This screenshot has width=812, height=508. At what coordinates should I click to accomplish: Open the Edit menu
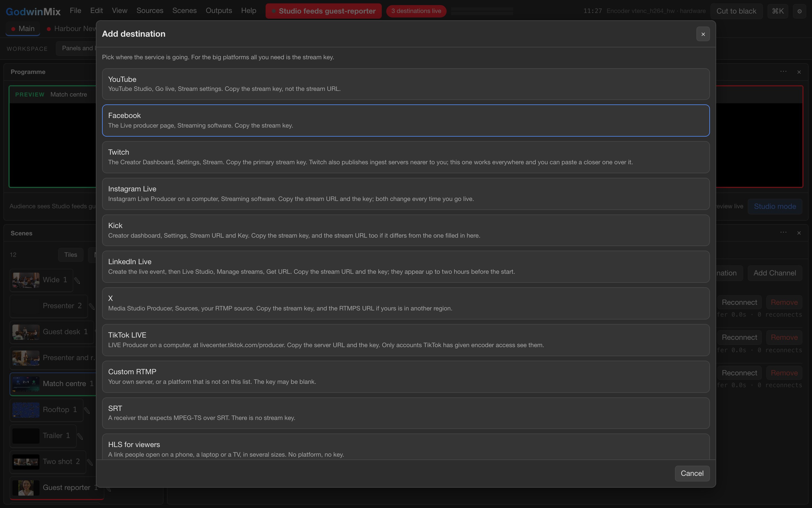pos(96,11)
